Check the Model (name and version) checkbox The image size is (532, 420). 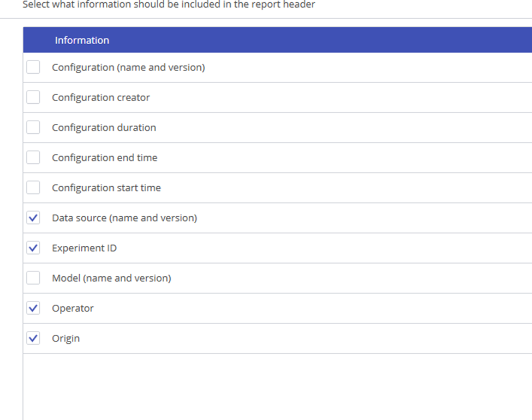pos(33,277)
